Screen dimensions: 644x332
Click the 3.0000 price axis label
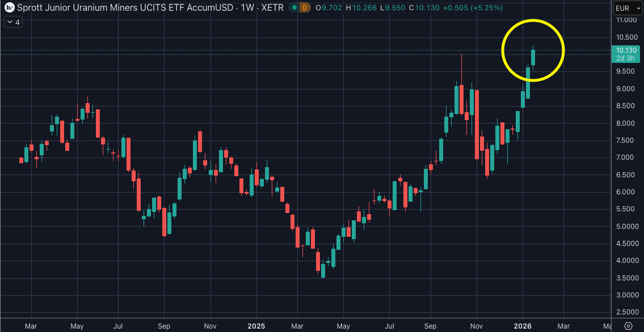(x=626, y=295)
